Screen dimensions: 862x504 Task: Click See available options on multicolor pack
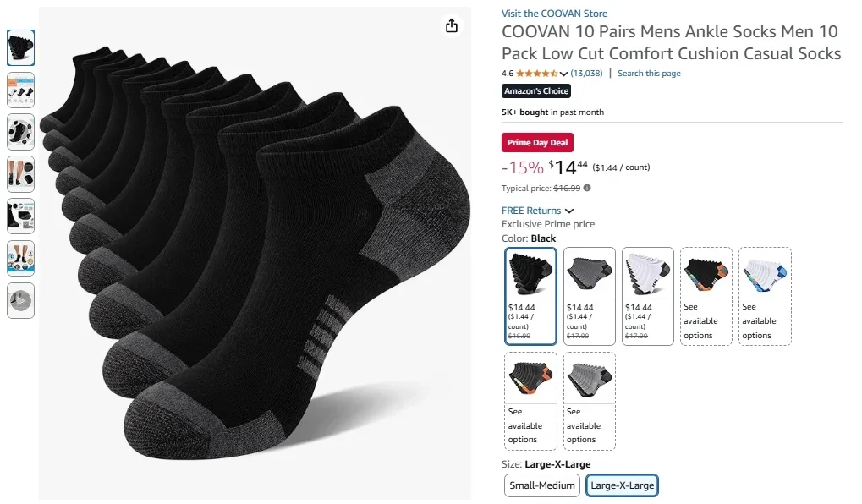pyautogui.click(x=706, y=296)
